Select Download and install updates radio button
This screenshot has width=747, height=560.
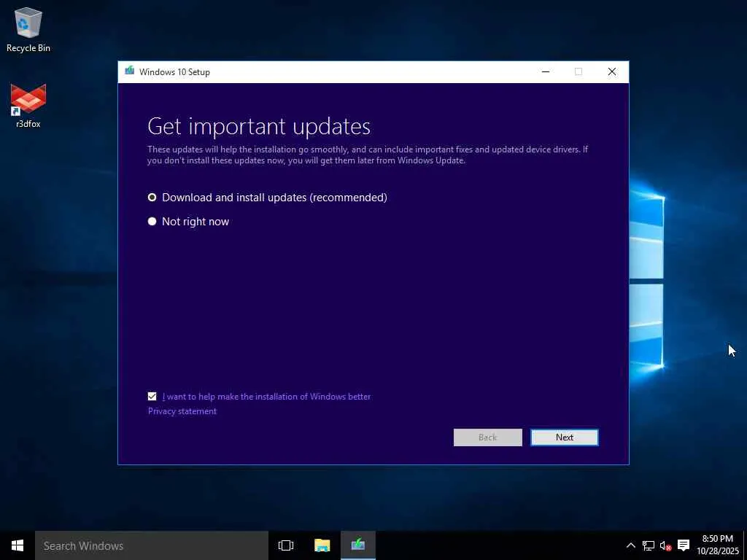click(x=152, y=197)
